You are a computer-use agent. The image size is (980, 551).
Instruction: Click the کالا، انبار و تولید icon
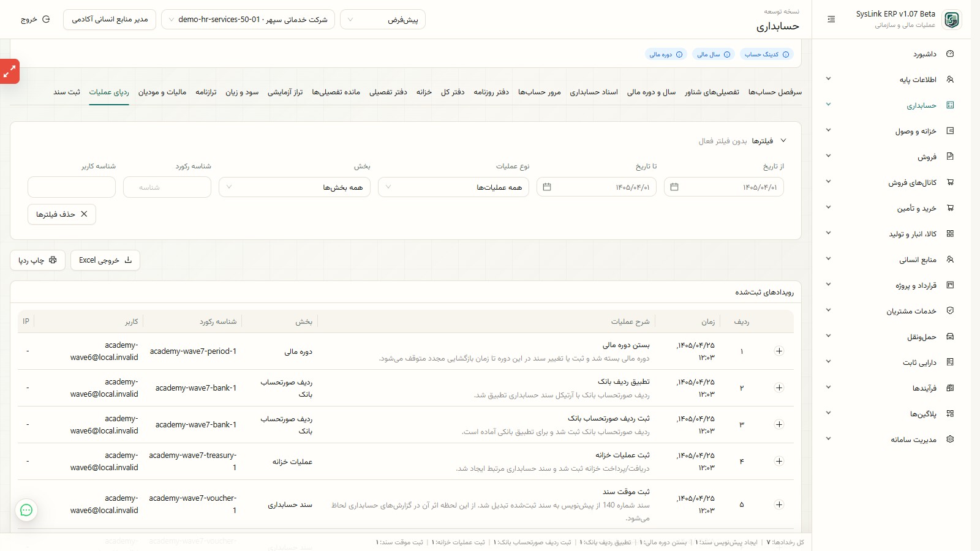pyautogui.click(x=950, y=234)
